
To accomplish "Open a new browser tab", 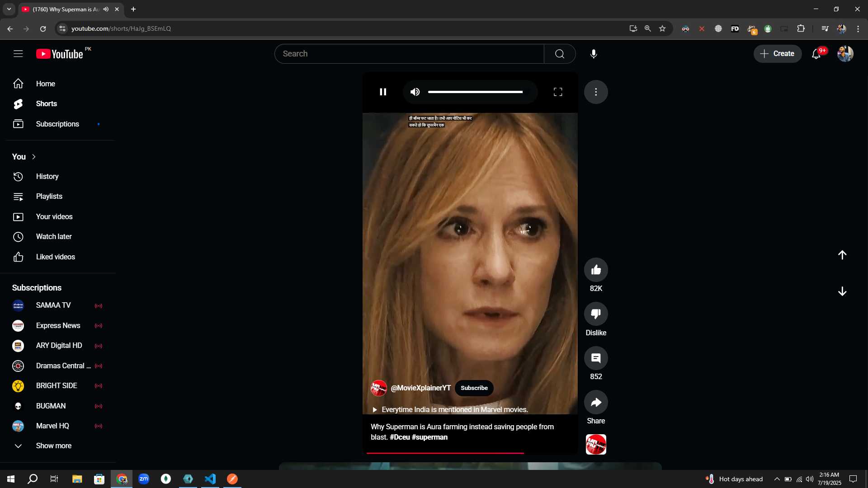I will [133, 9].
